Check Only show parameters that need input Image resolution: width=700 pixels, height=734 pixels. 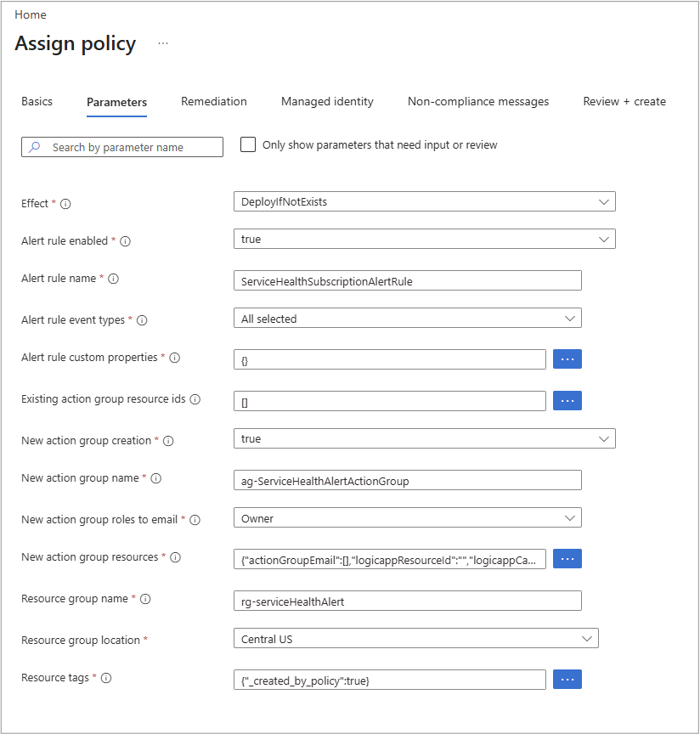coord(248,144)
